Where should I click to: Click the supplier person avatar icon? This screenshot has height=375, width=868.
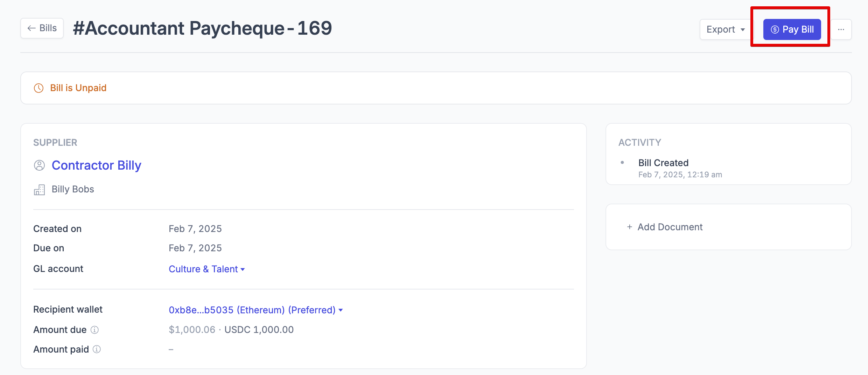point(39,165)
